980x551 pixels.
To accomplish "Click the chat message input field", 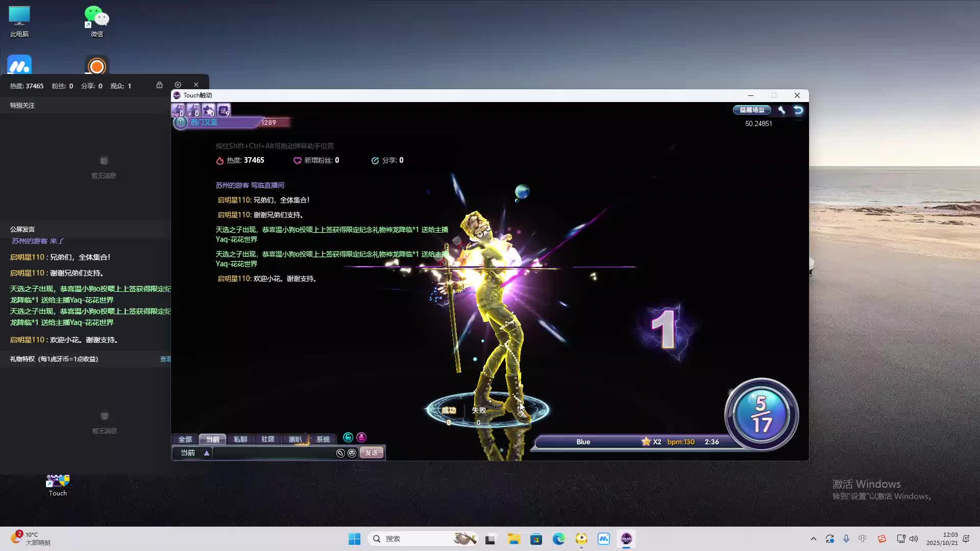I will coord(273,453).
